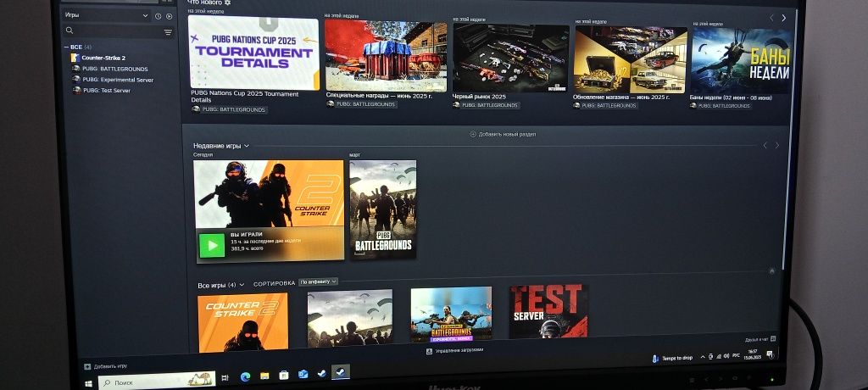Image resolution: width=868 pixels, height=390 pixels.
Task: Open Друзья и чат panel
Action: [x=760, y=339]
